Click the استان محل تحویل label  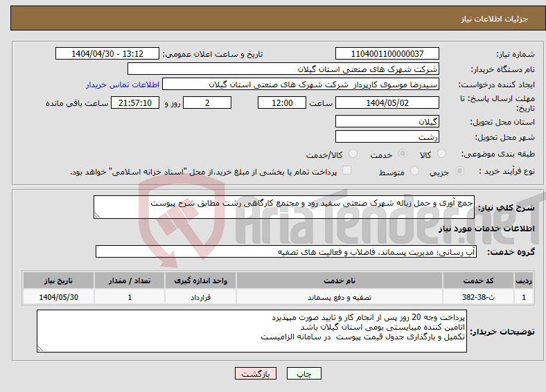[502, 122]
